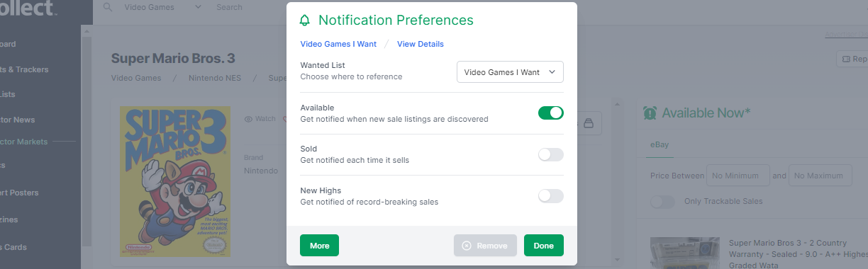The image size is (868, 269).
Task: Click the lock icon button beside cover details
Action: pyautogui.click(x=589, y=123)
